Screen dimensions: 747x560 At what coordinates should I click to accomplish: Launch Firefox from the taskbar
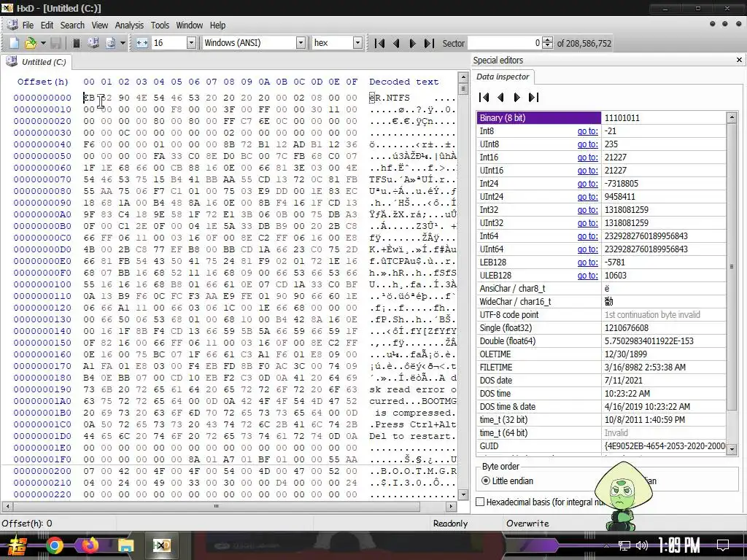(90, 545)
